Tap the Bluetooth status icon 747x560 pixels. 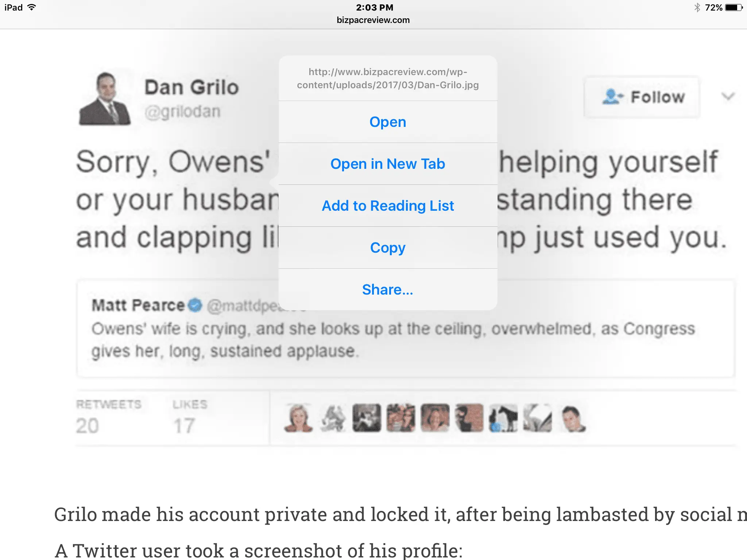(697, 7)
